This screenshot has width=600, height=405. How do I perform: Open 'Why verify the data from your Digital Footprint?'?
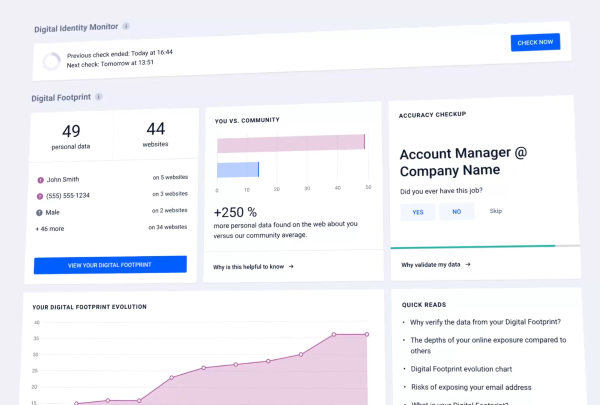point(485,322)
